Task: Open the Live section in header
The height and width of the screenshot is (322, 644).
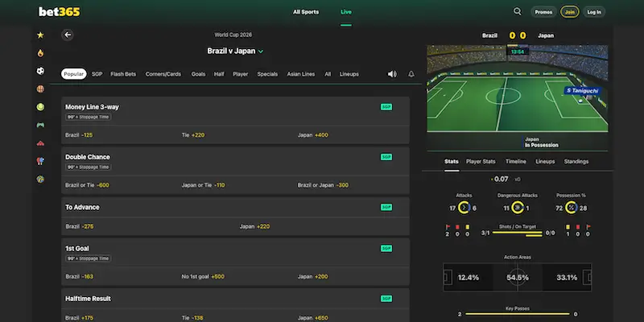Action: [x=346, y=12]
